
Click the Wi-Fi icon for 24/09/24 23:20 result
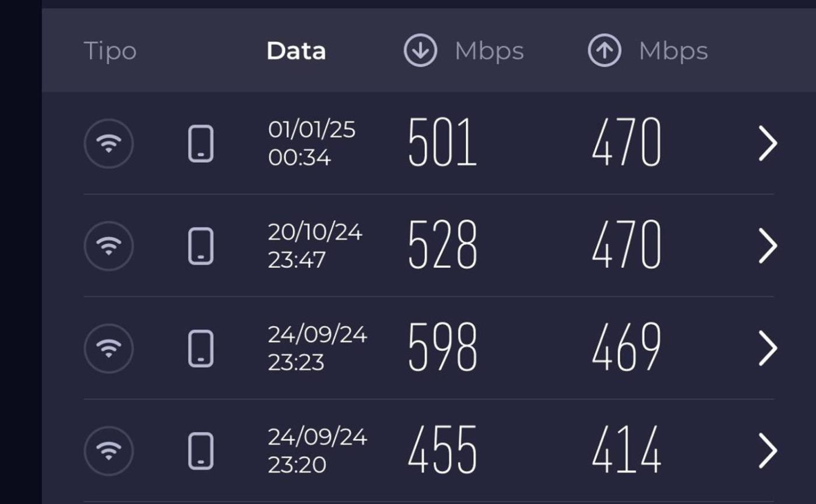(108, 451)
